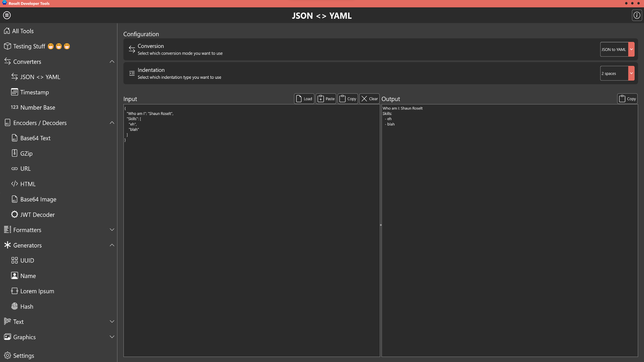
Task: Copy the Output text
Action: 627,99
